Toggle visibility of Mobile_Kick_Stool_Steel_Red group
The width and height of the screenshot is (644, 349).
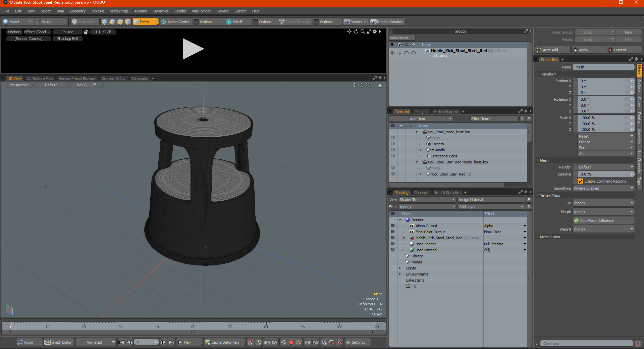pos(392,53)
